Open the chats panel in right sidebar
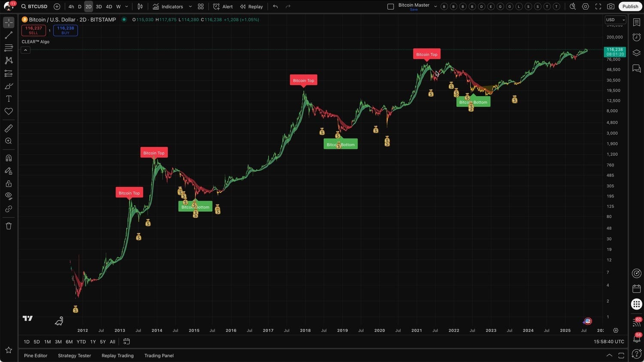Viewport: 644px width, 362px height. (637, 69)
